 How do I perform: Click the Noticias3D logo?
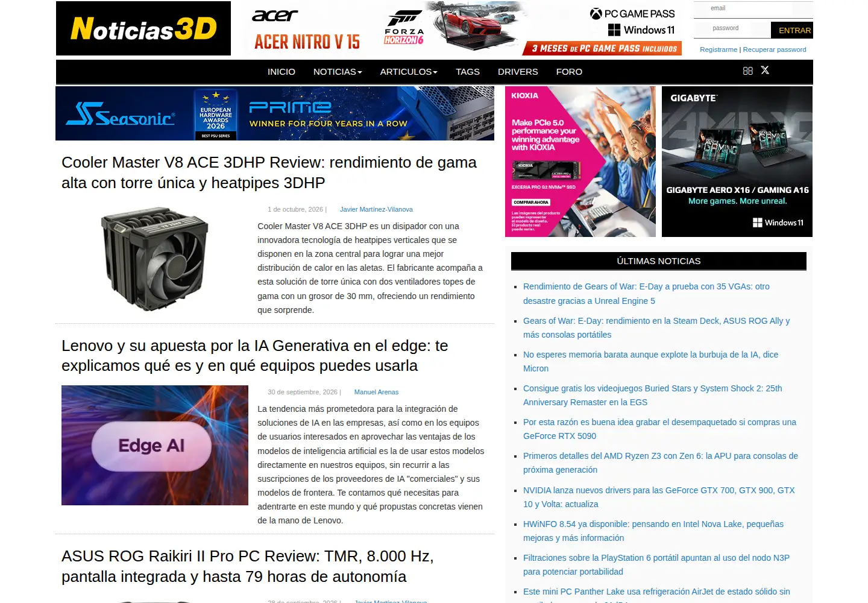pyautogui.click(x=143, y=28)
